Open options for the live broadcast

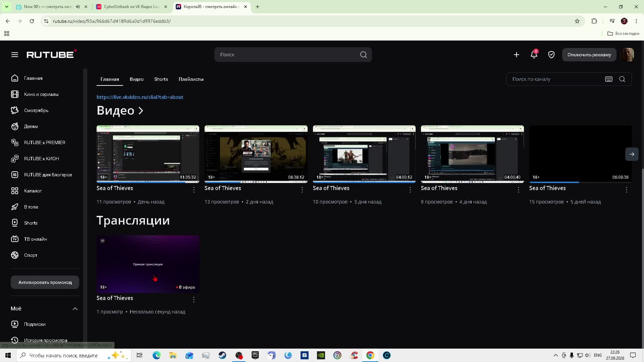click(x=194, y=300)
